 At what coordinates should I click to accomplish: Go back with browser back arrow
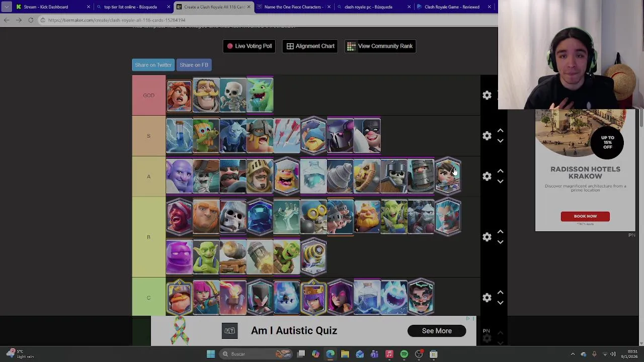tap(7, 20)
